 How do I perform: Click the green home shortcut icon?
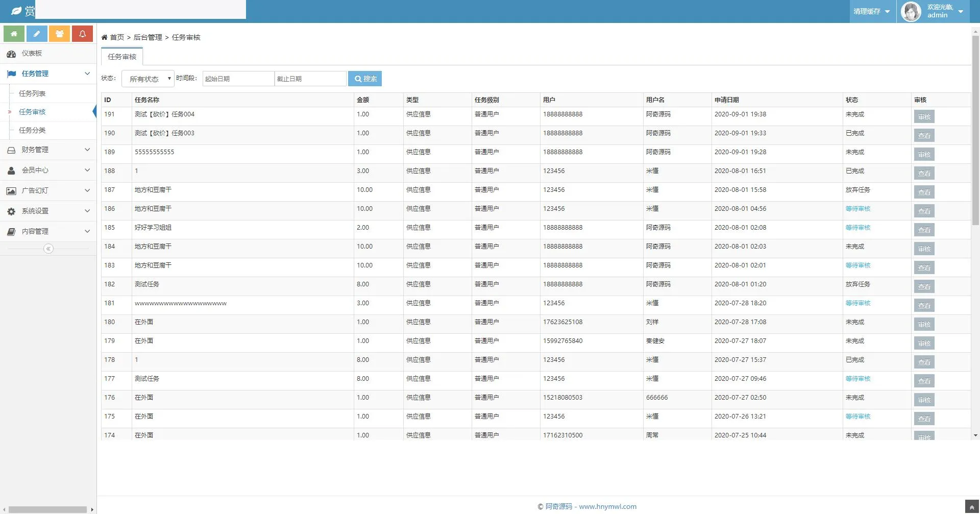coord(14,34)
